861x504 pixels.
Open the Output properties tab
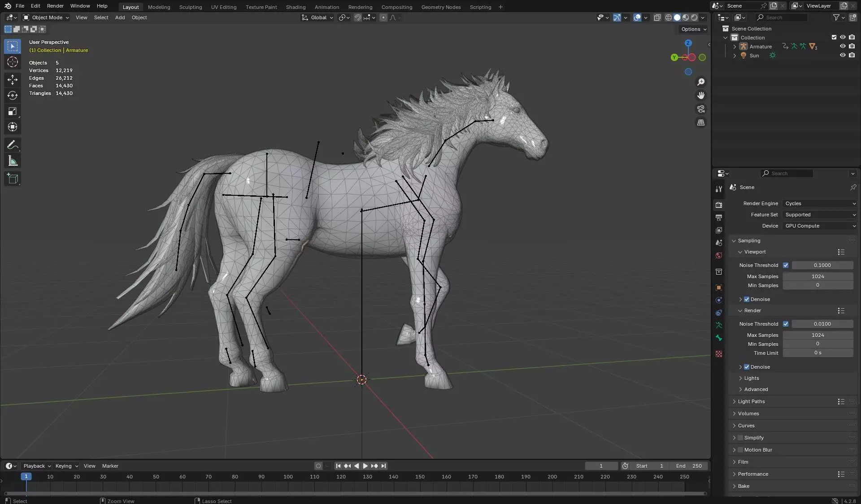(x=719, y=217)
